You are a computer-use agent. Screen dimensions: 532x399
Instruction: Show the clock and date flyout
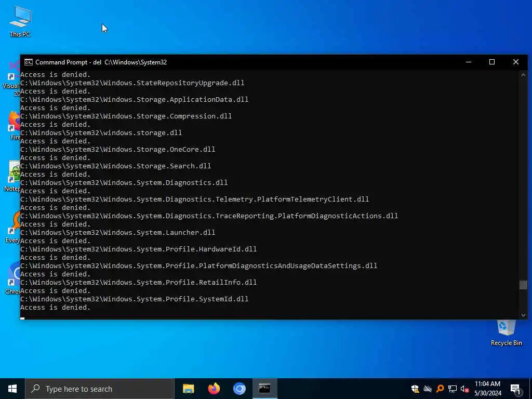pos(487,389)
